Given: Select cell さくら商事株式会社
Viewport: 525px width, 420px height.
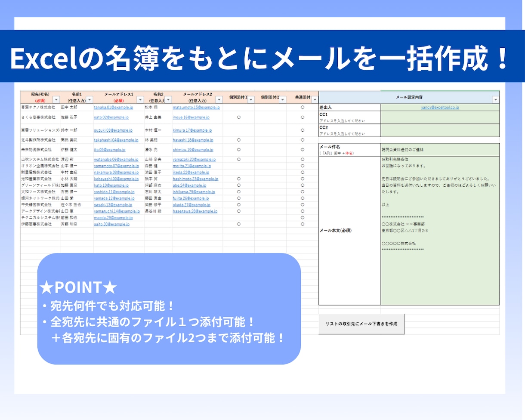Looking at the screenshot, I should point(40,117).
